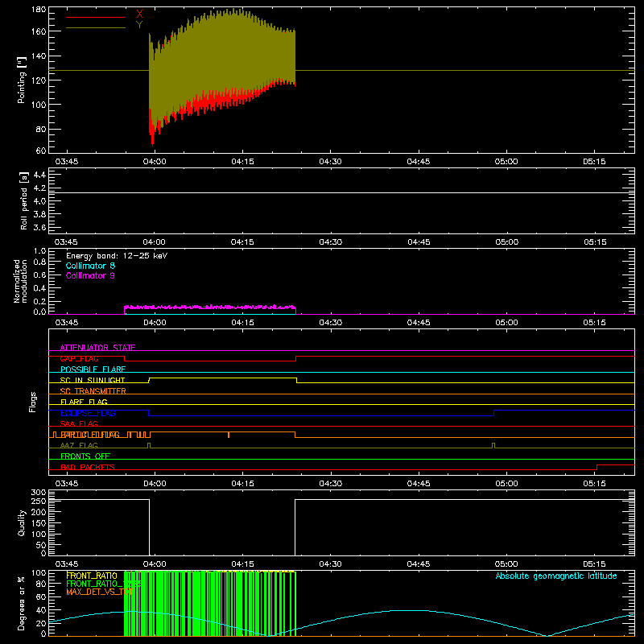
Task: Click the 04:30 time label under the Pointing plot
Action: click(x=330, y=162)
